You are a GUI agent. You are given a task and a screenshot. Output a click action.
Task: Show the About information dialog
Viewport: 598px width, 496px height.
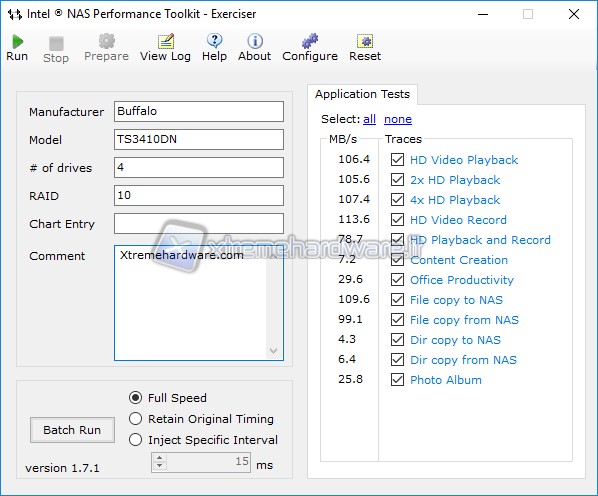point(255,41)
